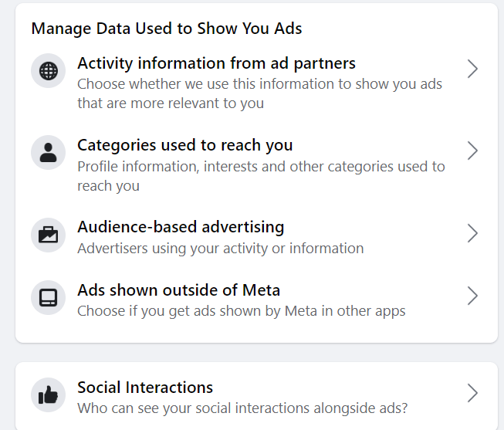Select Categories used to reach you heading

pos(184,145)
